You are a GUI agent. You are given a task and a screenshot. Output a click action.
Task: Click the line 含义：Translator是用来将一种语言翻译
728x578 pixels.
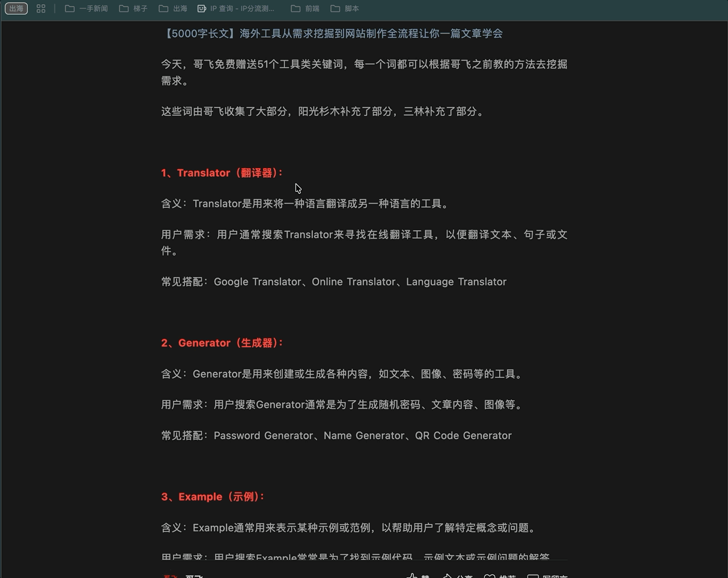coord(306,204)
